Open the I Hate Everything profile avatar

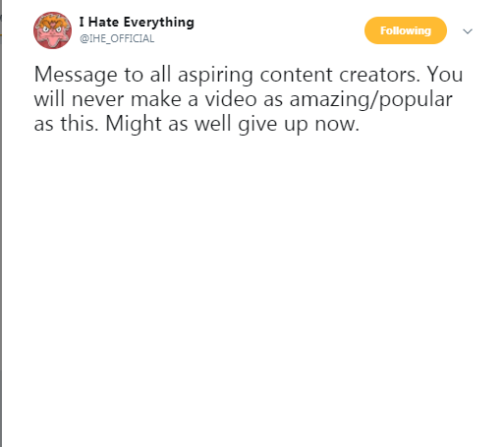(52, 30)
